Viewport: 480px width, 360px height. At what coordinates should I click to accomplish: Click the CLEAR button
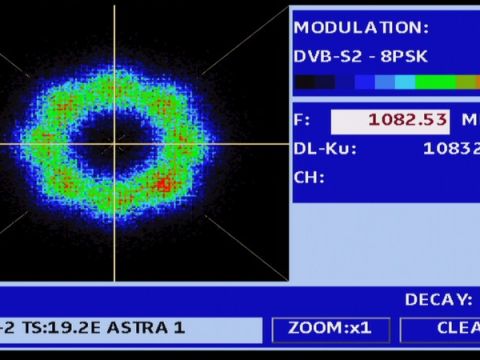[x=440, y=330]
